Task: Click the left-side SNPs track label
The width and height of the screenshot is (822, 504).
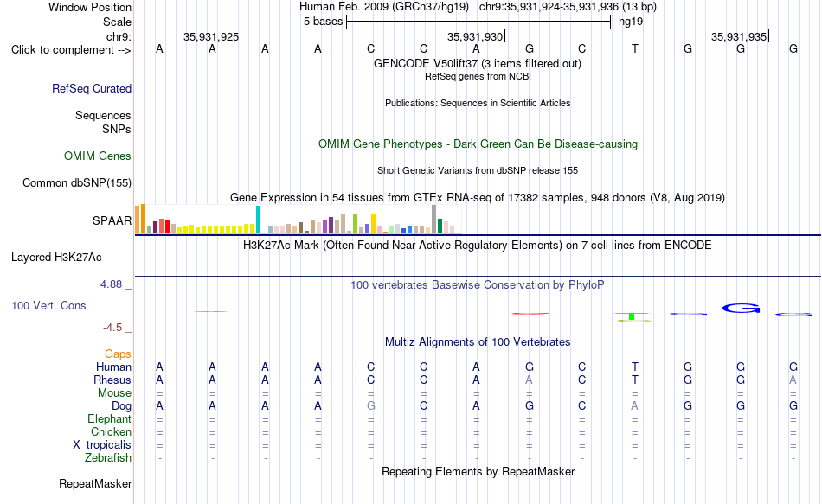Action: tap(117, 129)
